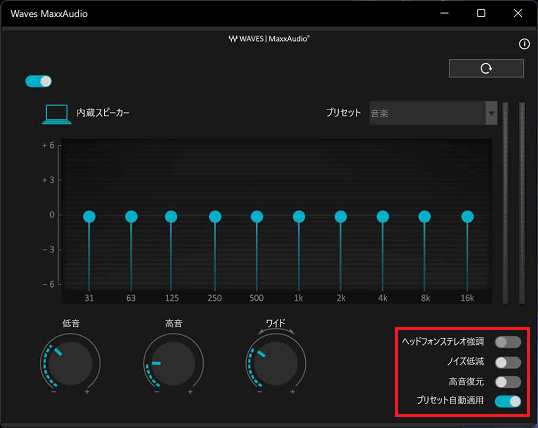
Task: Minimize the Waves MaxxAudio window
Action: click(x=444, y=13)
